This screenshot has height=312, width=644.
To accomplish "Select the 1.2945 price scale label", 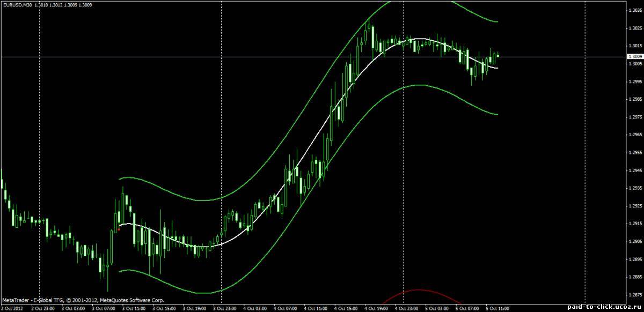I will (x=635, y=170).
